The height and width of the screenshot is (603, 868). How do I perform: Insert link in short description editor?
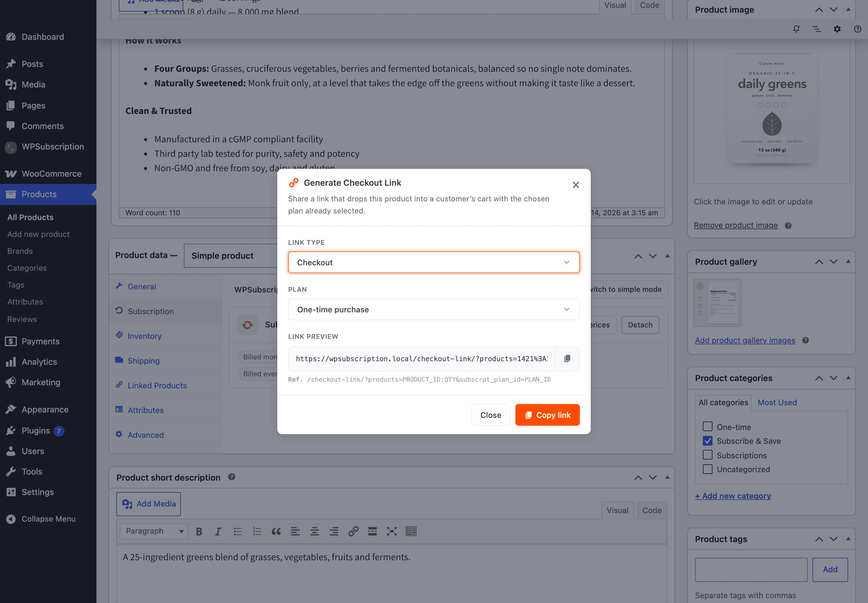click(x=353, y=532)
